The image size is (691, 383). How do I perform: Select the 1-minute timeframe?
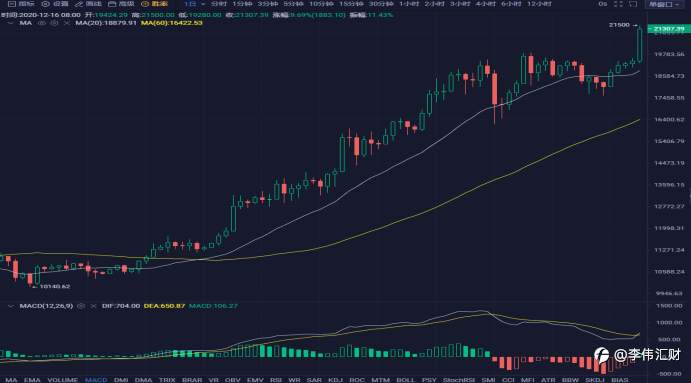[x=242, y=4]
